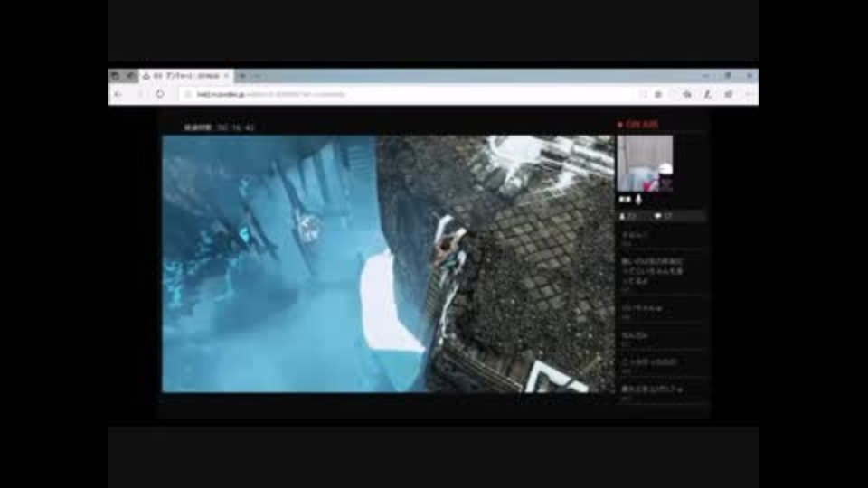
Task: Select the active browser tab title
Action: (x=186, y=76)
